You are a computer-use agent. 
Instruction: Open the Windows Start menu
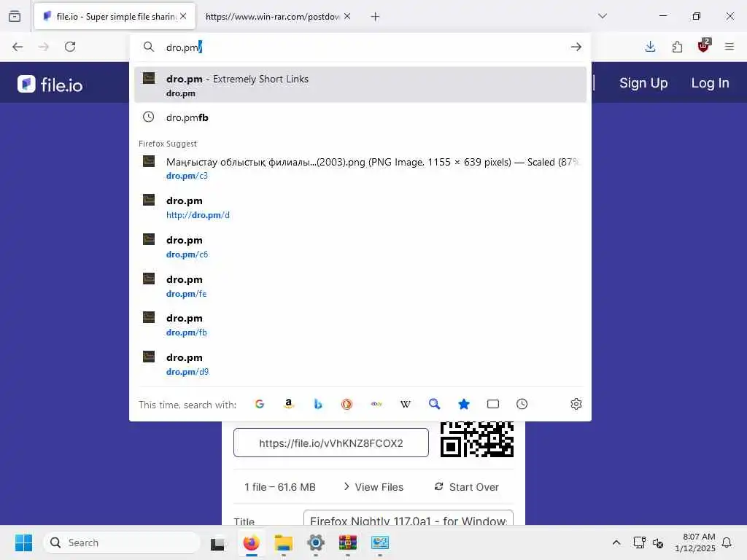(x=23, y=542)
